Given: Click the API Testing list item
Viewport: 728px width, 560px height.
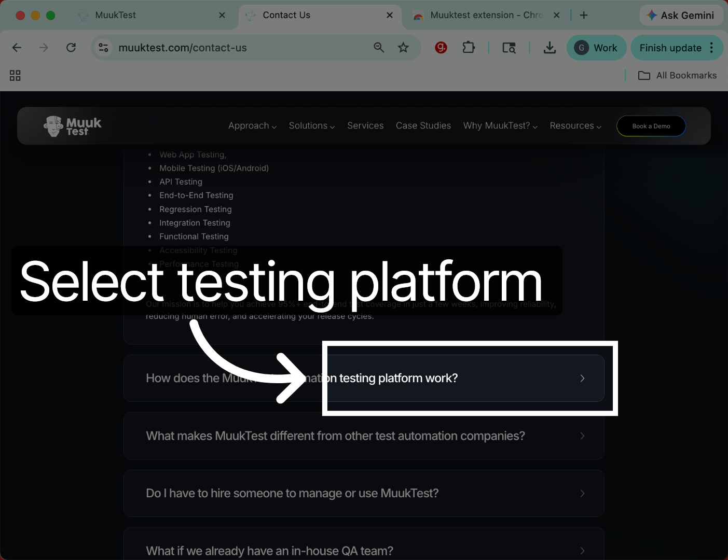Looking at the screenshot, I should coord(181,181).
